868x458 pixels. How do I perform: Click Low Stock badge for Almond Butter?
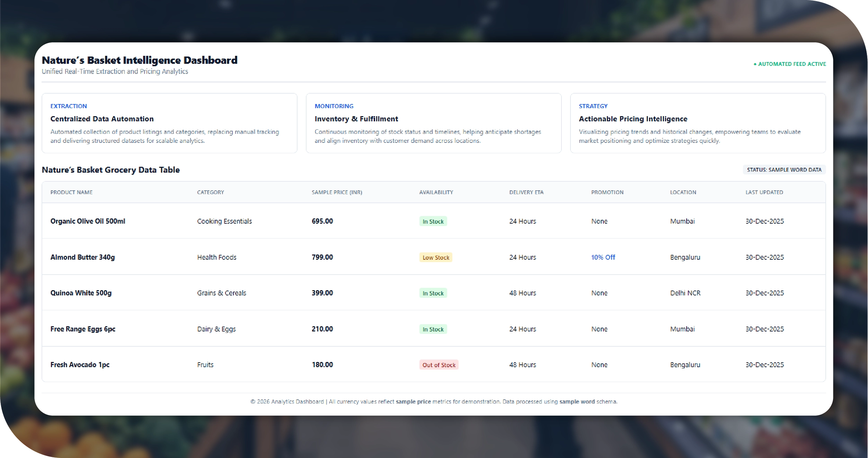click(x=435, y=258)
